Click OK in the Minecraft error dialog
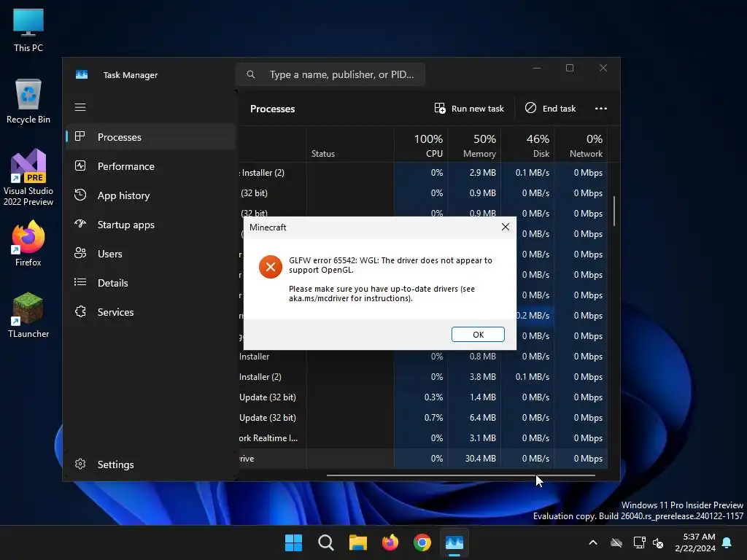Image resolution: width=747 pixels, height=560 pixels. (x=478, y=334)
